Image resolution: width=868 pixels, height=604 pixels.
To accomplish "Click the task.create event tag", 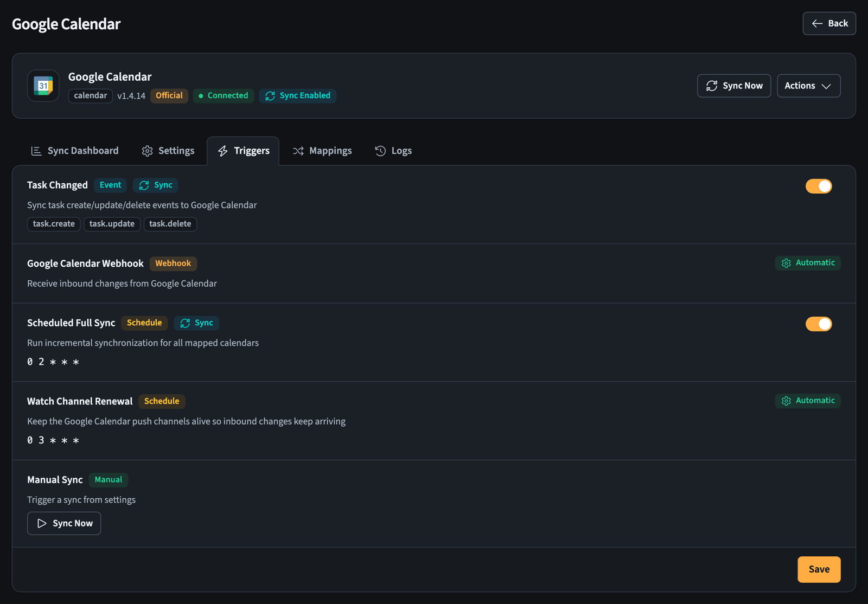I will coord(54,224).
